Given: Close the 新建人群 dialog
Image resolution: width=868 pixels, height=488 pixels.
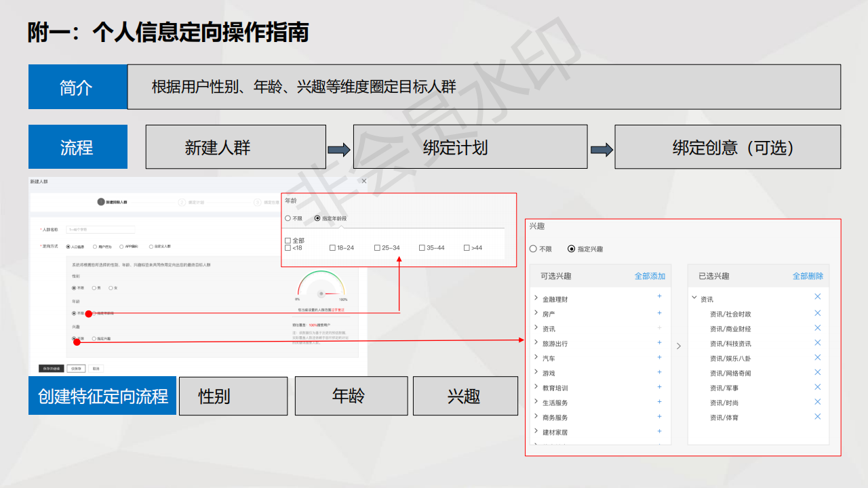Looking at the screenshot, I should pos(364,181).
